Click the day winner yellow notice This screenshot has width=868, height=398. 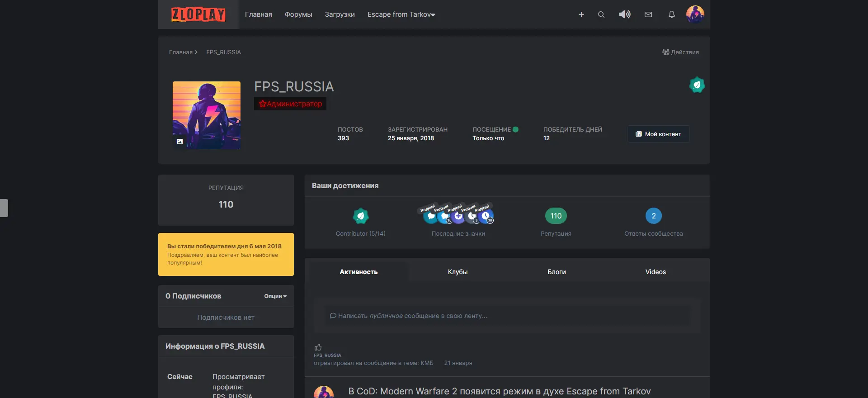[226, 254]
